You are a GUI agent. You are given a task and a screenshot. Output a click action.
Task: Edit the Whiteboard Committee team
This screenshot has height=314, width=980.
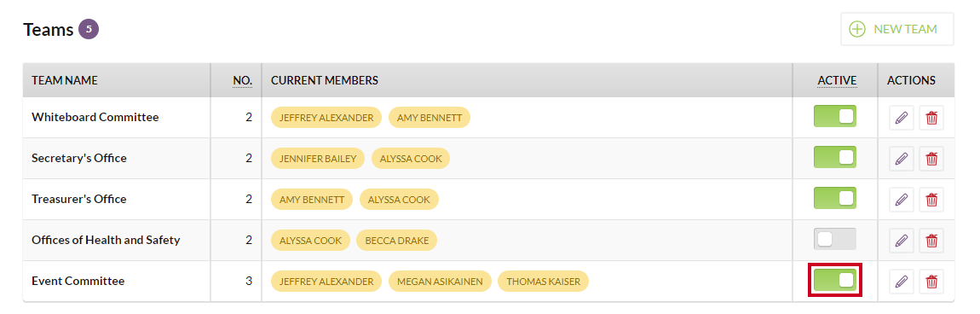click(902, 118)
